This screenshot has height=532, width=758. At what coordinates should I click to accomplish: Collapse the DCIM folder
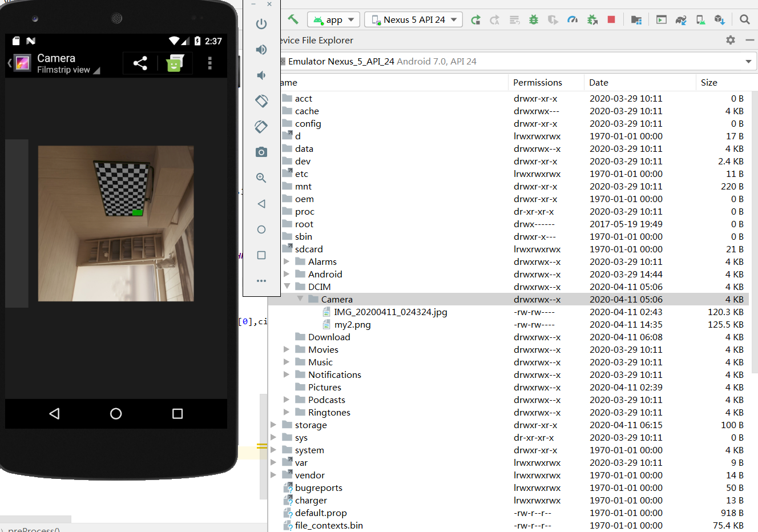(286, 287)
